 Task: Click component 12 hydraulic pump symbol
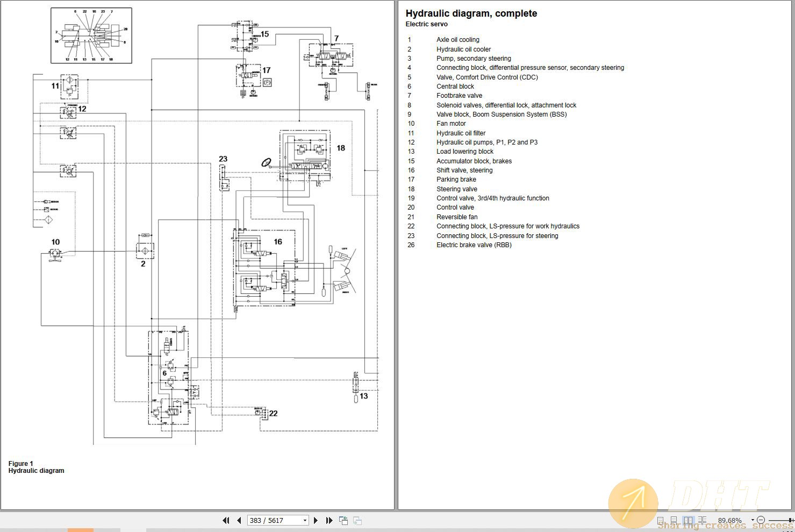pos(68,112)
